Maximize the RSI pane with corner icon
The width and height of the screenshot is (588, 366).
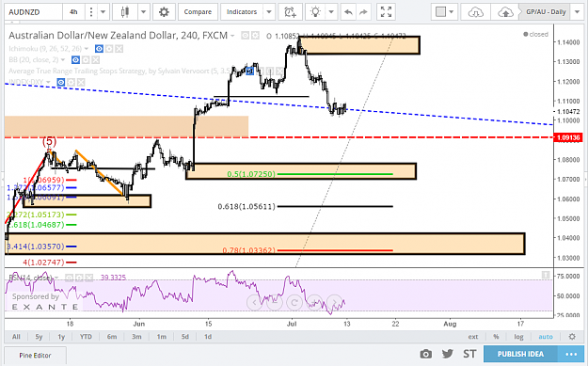546,276
